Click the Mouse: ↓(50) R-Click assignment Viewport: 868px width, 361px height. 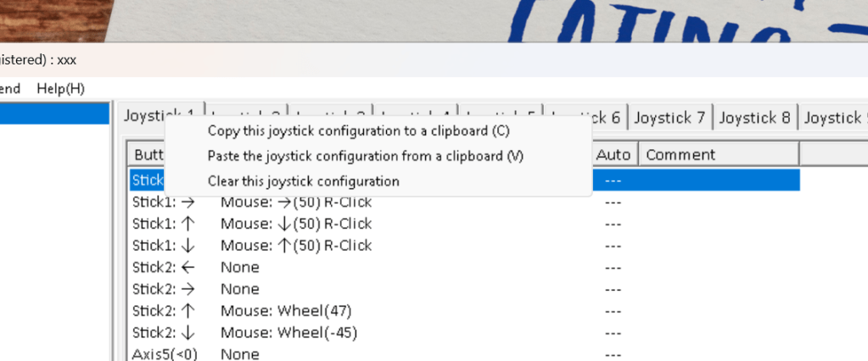click(296, 224)
